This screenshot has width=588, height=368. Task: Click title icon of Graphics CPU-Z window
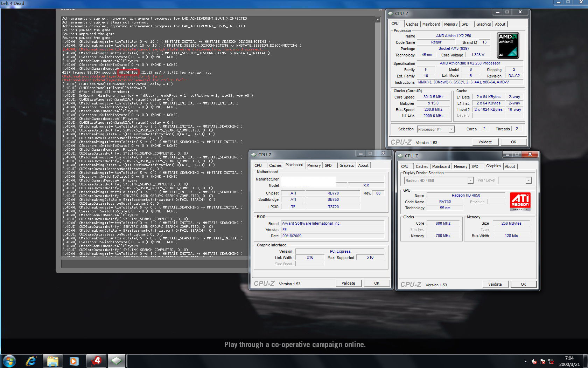pyautogui.click(x=400, y=156)
